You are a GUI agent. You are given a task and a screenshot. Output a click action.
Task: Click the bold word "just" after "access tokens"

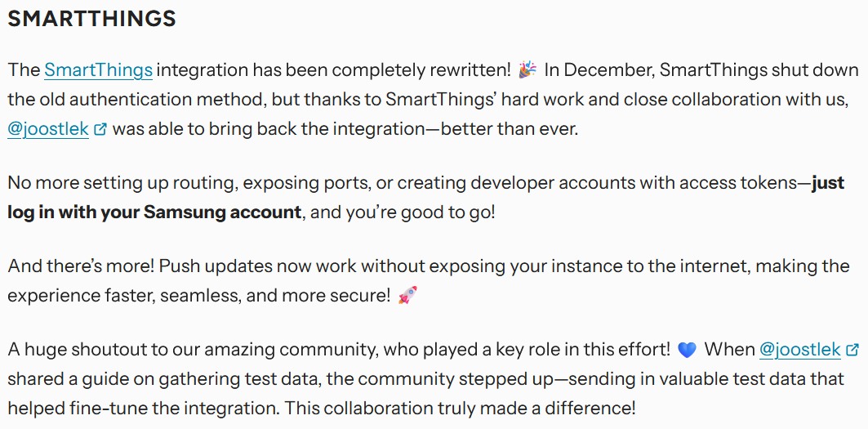tap(828, 183)
